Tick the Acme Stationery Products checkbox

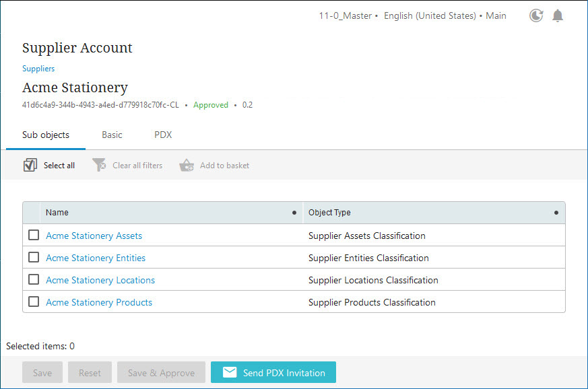pos(34,302)
